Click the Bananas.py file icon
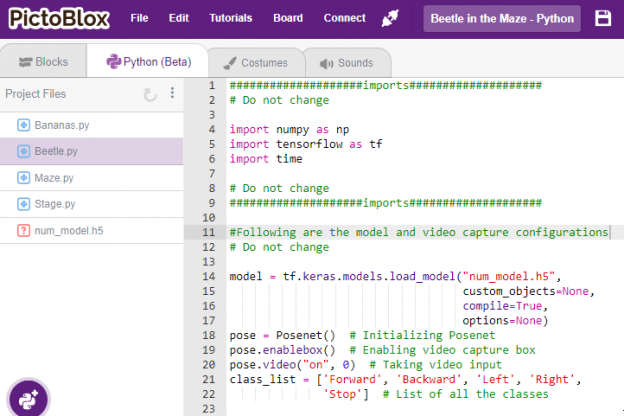The width and height of the screenshot is (624, 416). click(x=23, y=125)
